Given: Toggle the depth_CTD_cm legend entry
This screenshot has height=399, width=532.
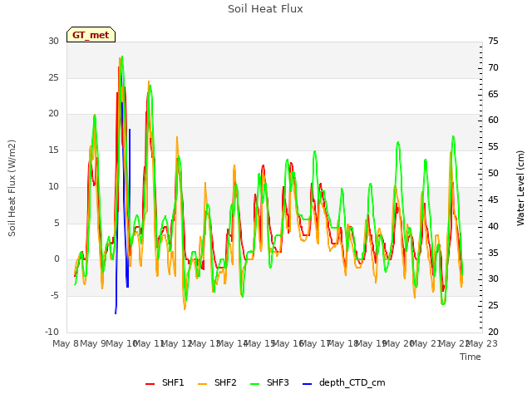Looking at the screenshot, I should pyautogui.click(x=343, y=382).
